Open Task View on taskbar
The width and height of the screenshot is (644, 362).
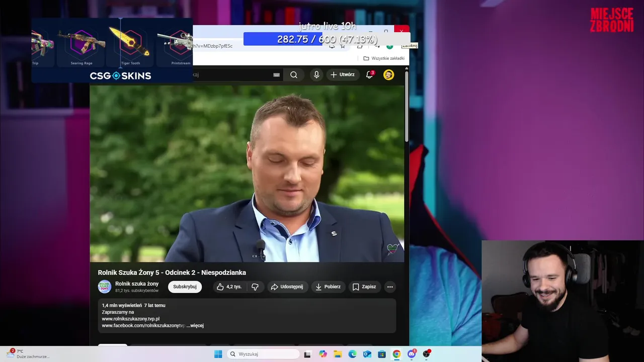[307, 354]
